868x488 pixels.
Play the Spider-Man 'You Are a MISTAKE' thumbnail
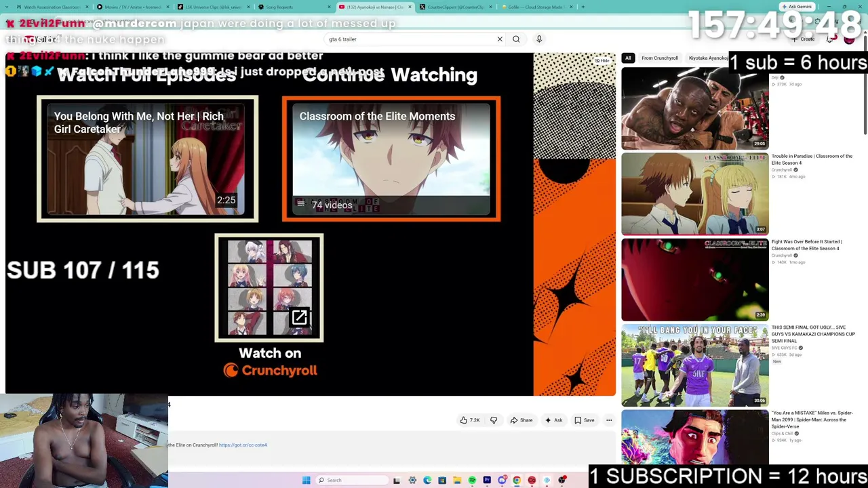tap(695, 436)
